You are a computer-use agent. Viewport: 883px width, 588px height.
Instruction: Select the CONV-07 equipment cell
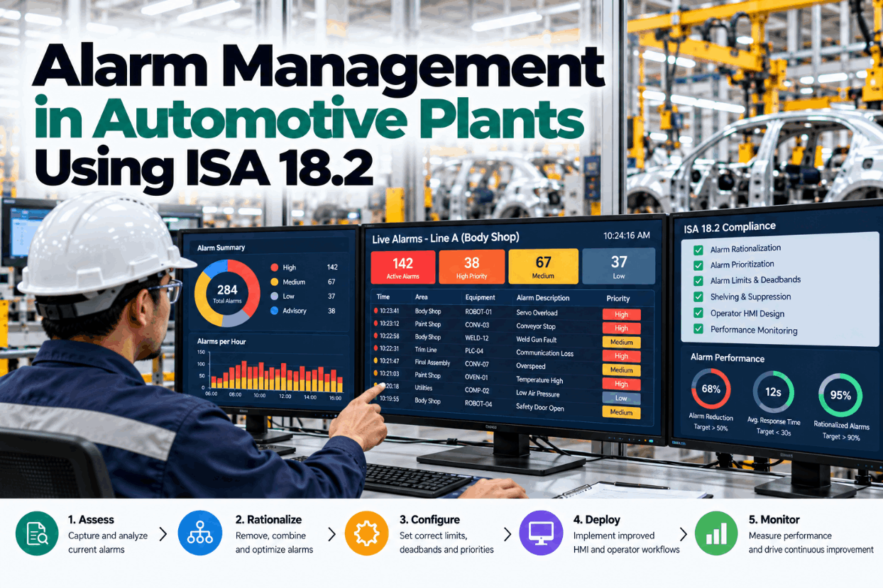point(478,364)
